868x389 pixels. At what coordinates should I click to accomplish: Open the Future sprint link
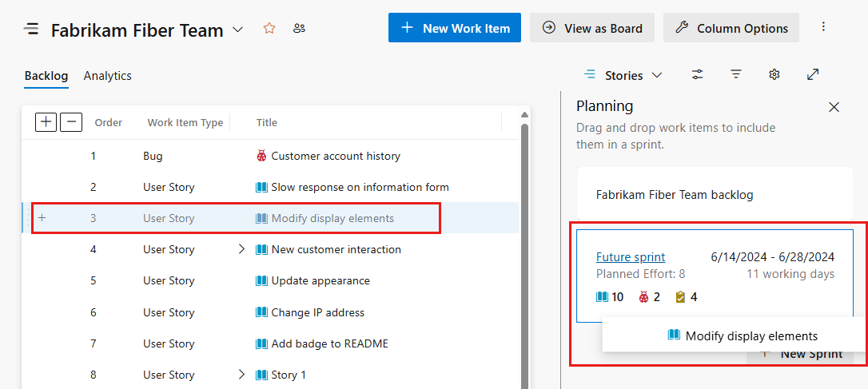[631, 257]
